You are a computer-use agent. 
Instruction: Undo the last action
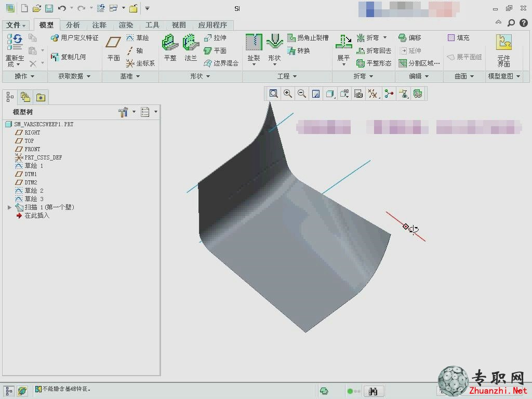click(62, 8)
